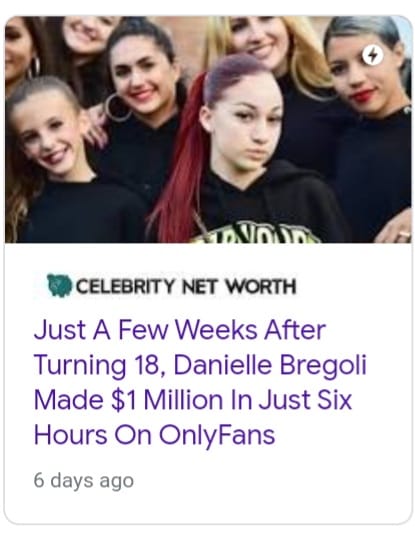Click headline line "Just A Few Weeks After"
415x552 pixels.
coord(180,330)
